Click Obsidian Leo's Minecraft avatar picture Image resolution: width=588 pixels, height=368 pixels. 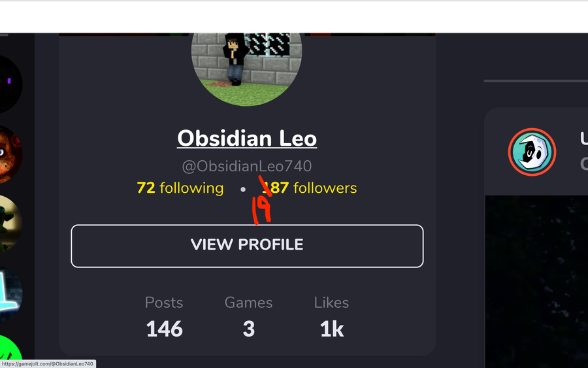[247, 69]
